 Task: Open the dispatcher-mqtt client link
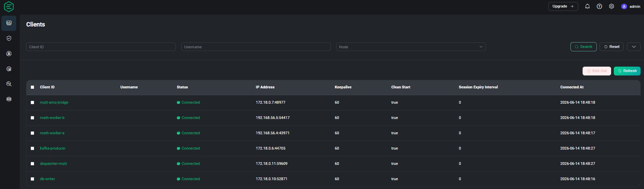(x=53, y=164)
